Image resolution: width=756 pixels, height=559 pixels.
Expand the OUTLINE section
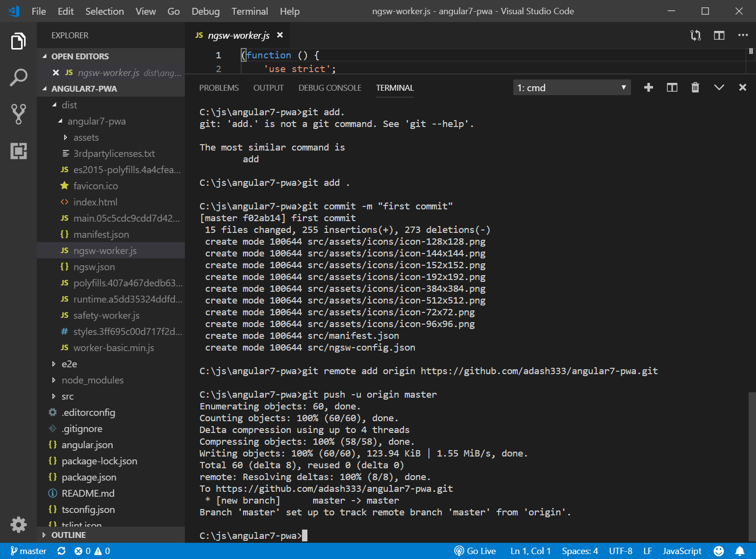[x=68, y=535]
